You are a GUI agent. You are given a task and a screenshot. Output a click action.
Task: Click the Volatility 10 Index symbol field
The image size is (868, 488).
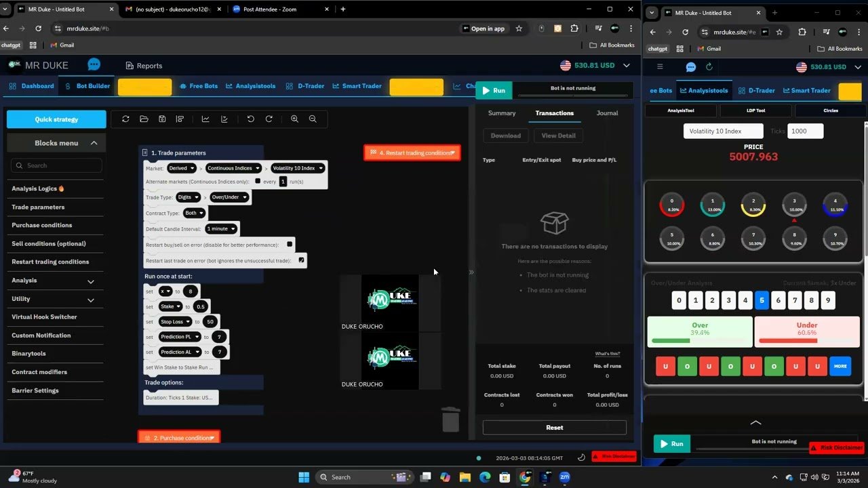click(723, 131)
